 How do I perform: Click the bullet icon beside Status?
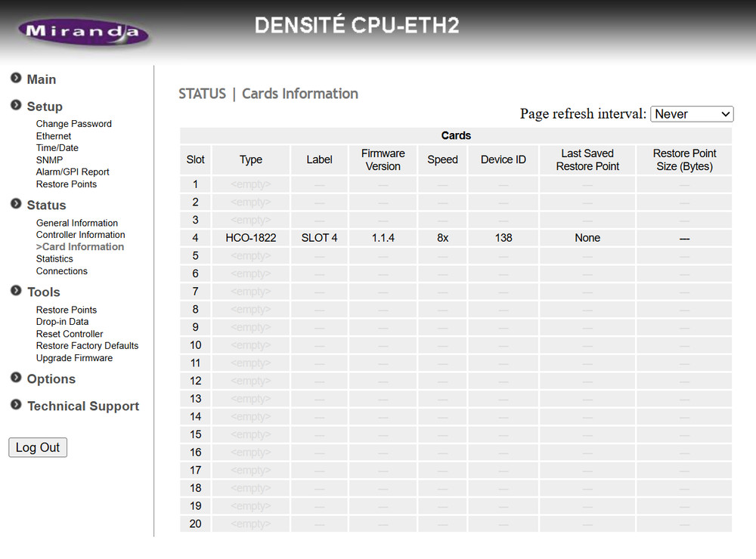pos(16,204)
